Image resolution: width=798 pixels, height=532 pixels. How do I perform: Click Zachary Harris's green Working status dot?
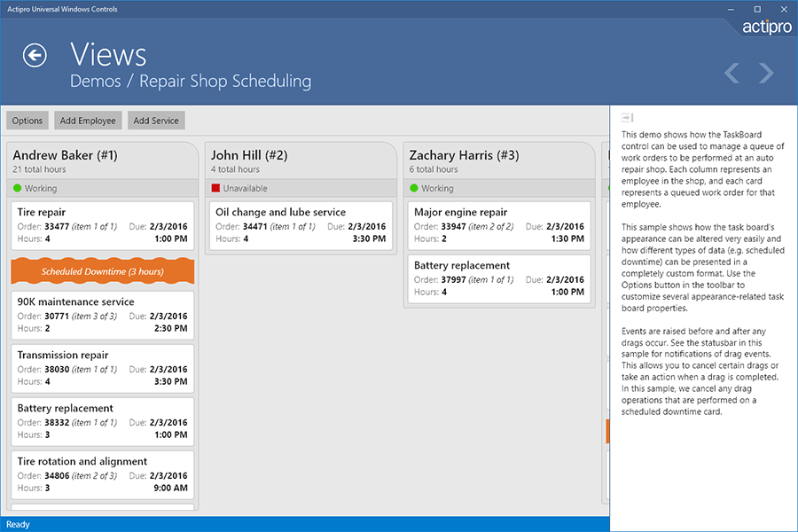(414, 188)
